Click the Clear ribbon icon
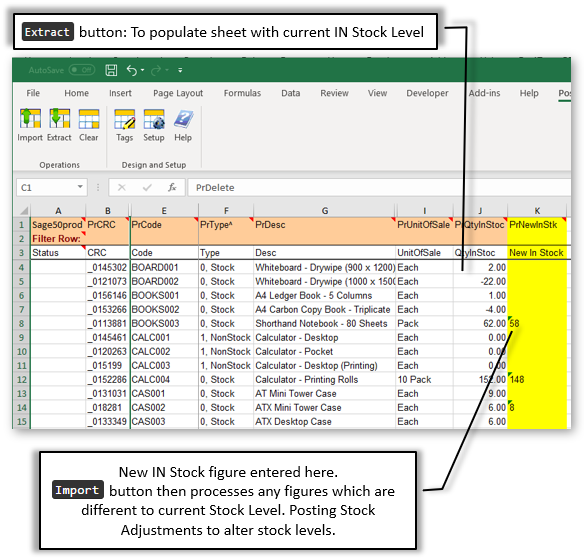 tap(89, 125)
